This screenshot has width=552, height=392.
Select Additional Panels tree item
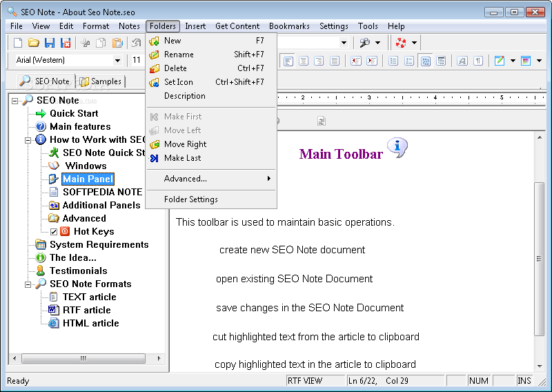(x=101, y=206)
